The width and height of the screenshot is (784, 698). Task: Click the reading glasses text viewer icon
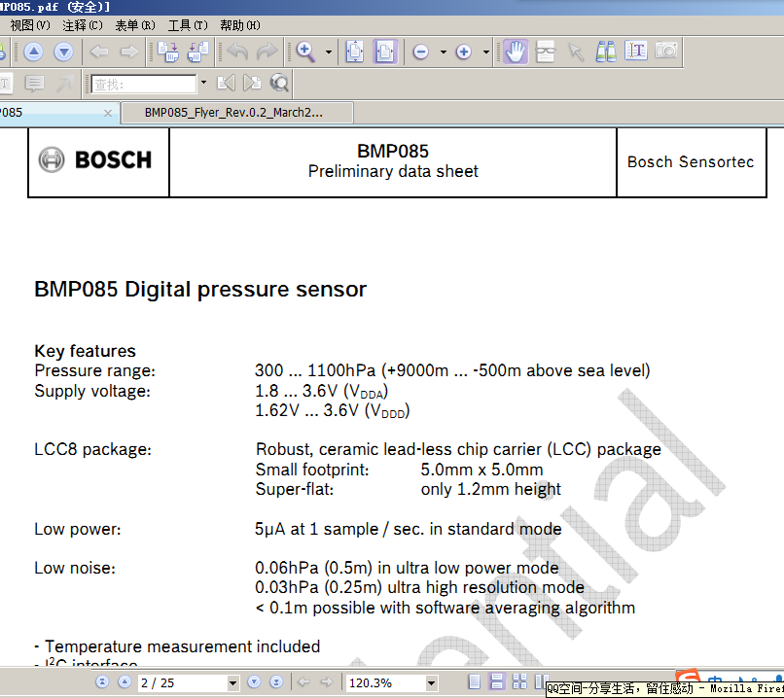(546, 52)
